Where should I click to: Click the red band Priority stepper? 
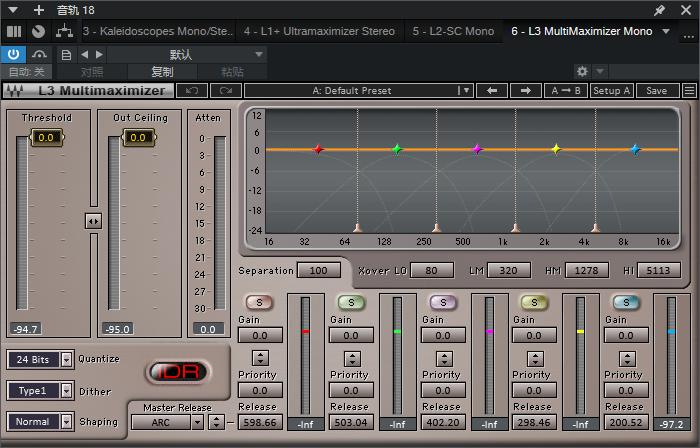[x=260, y=358]
